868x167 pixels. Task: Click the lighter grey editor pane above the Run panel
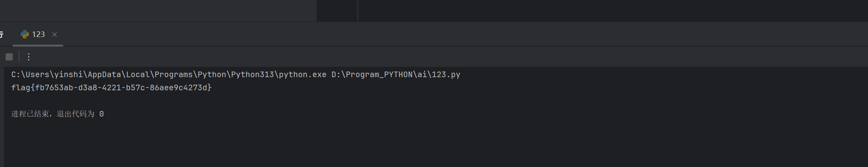coord(158,10)
